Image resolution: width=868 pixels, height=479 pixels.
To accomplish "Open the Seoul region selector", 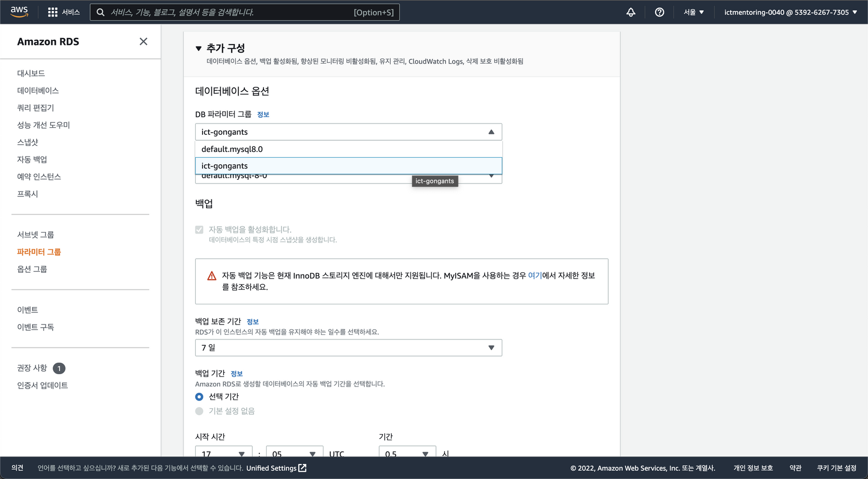I will coord(693,12).
